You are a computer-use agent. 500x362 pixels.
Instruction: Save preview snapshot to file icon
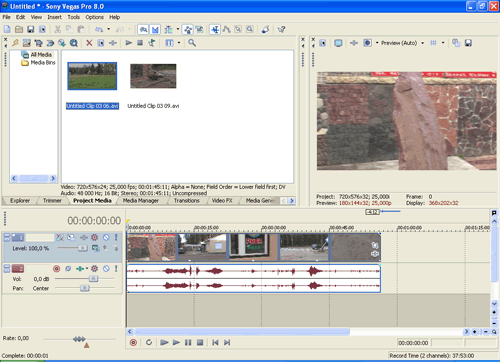468,43
